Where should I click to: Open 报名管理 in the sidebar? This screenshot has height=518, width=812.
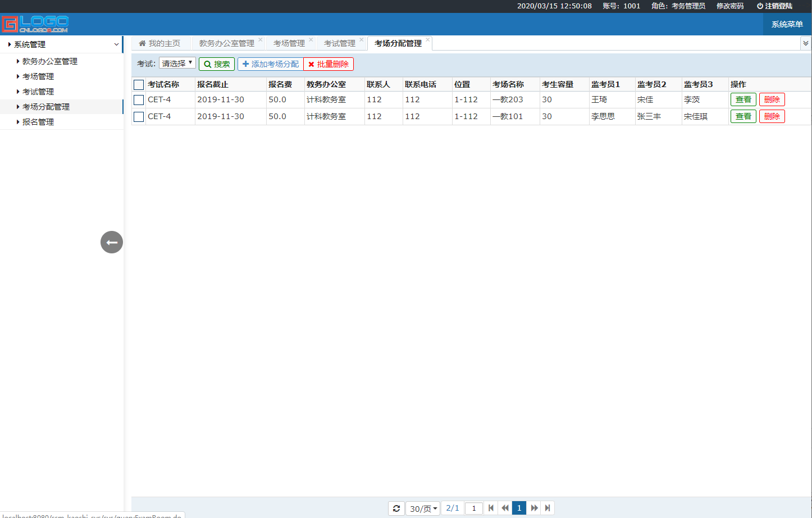[x=38, y=122]
